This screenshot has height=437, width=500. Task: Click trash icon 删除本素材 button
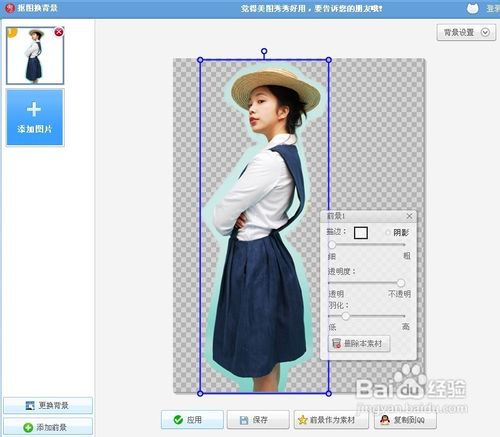point(359,343)
